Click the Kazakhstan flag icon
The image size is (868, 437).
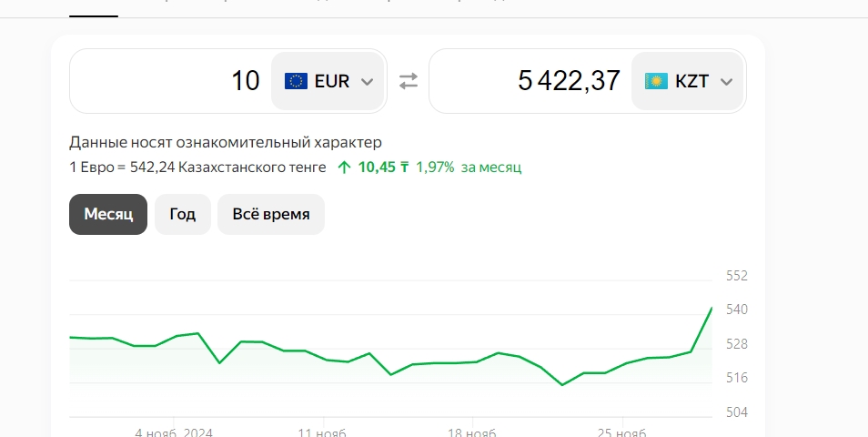tap(656, 81)
